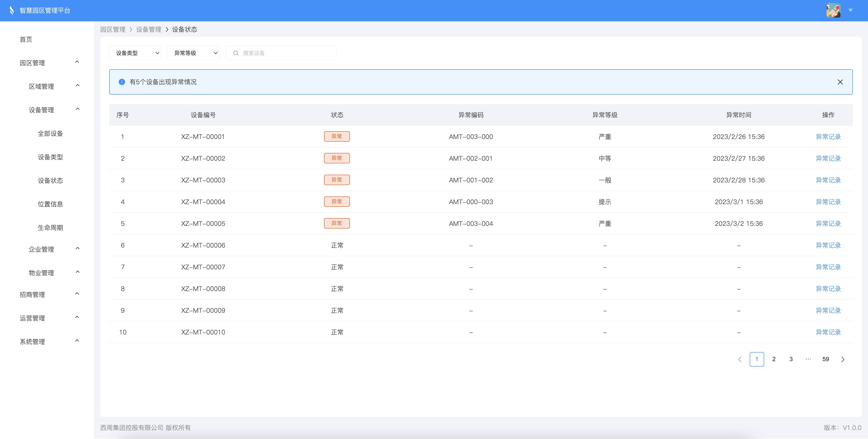The width and height of the screenshot is (868, 439).
Task: Click the info icon in alert banner
Action: (x=122, y=82)
